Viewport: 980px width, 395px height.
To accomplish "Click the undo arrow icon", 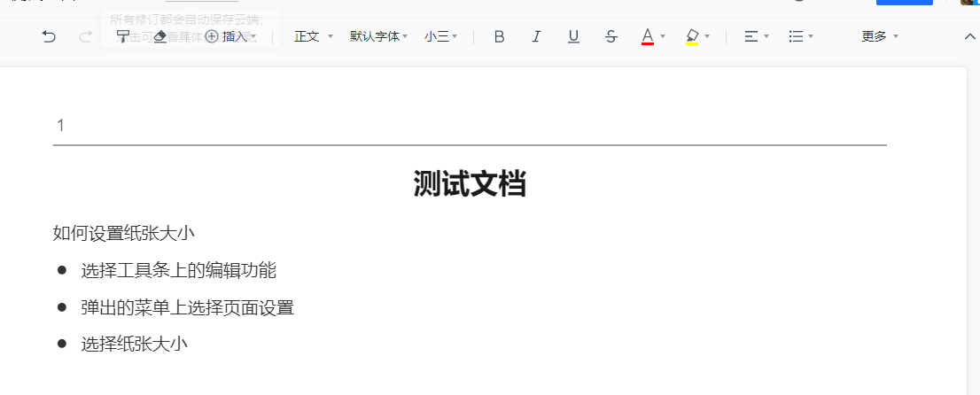I will click(50, 36).
